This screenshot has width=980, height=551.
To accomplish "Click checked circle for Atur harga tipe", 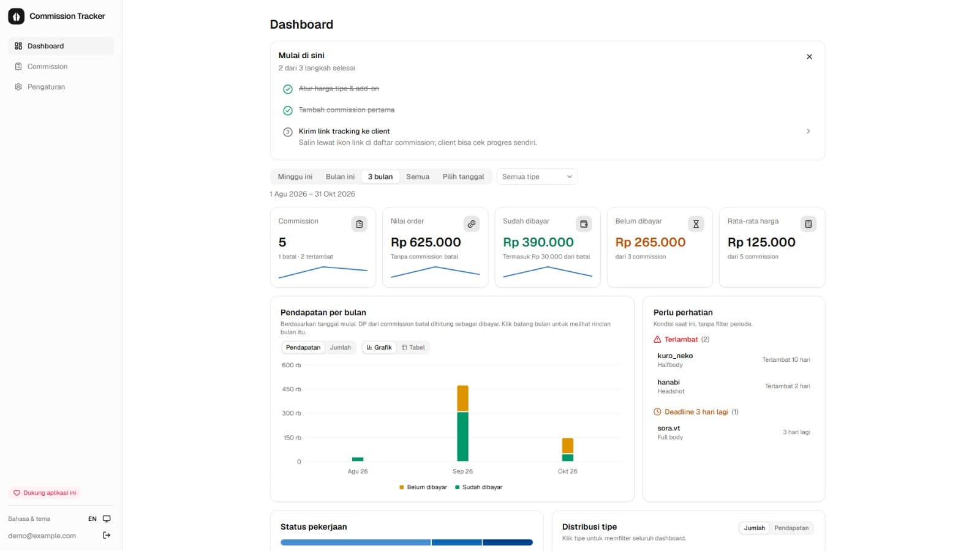I will [x=288, y=89].
